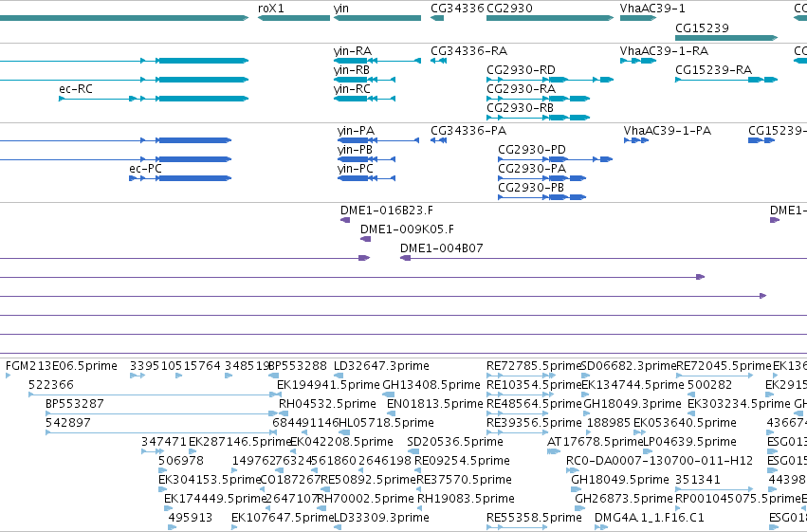This screenshot has height=532, width=807.
Task: Click the CG34336 gene label
Action: point(457,9)
